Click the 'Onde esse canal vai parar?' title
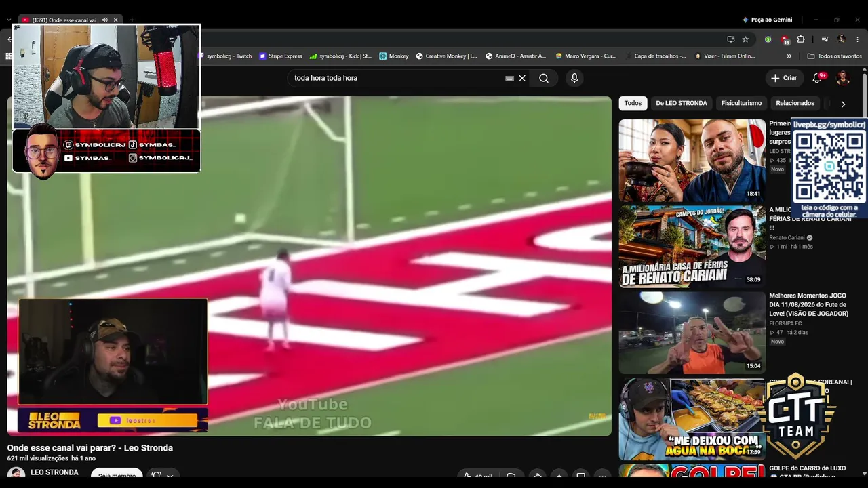868x488 pixels. click(90, 448)
